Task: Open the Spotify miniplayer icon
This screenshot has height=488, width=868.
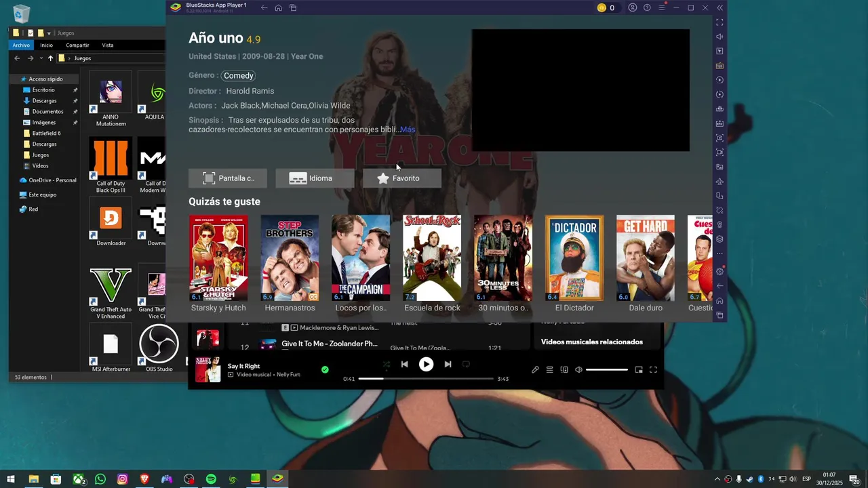Action: click(x=639, y=369)
